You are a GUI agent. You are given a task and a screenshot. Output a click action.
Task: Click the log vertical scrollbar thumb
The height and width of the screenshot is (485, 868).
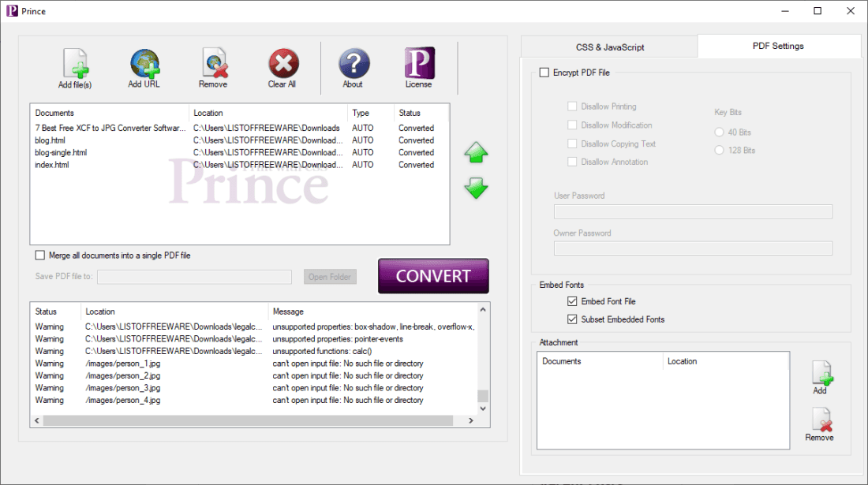click(483, 396)
